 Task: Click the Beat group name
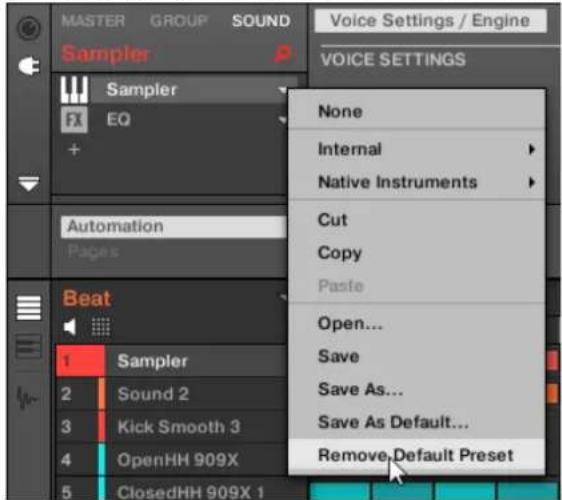pos(87,298)
